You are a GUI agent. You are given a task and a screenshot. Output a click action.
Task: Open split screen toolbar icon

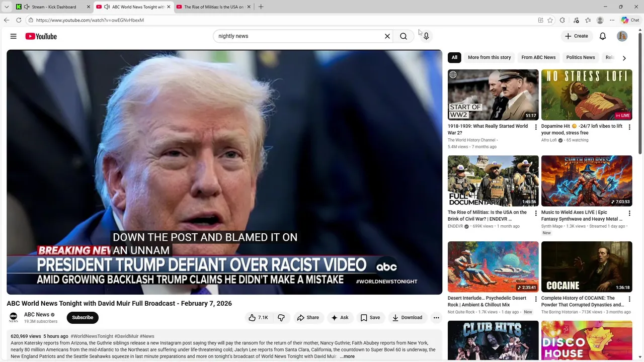(x=540, y=20)
